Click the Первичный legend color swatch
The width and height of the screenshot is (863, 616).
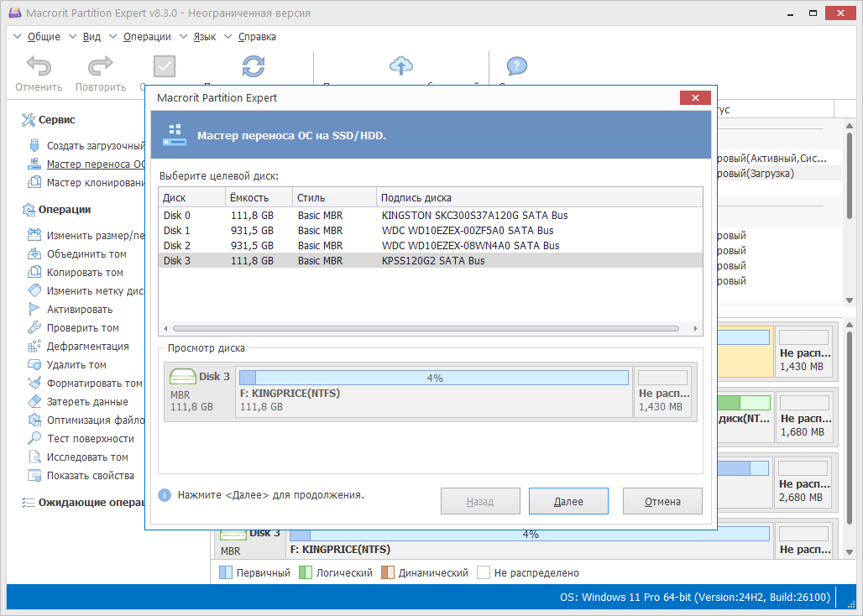(x=226, y=572)
